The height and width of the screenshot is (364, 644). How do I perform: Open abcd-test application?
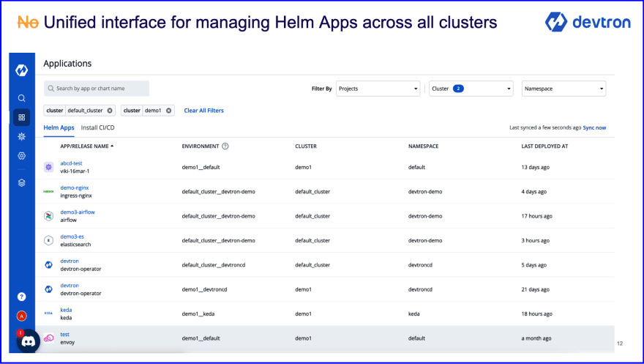pos(71,163)
